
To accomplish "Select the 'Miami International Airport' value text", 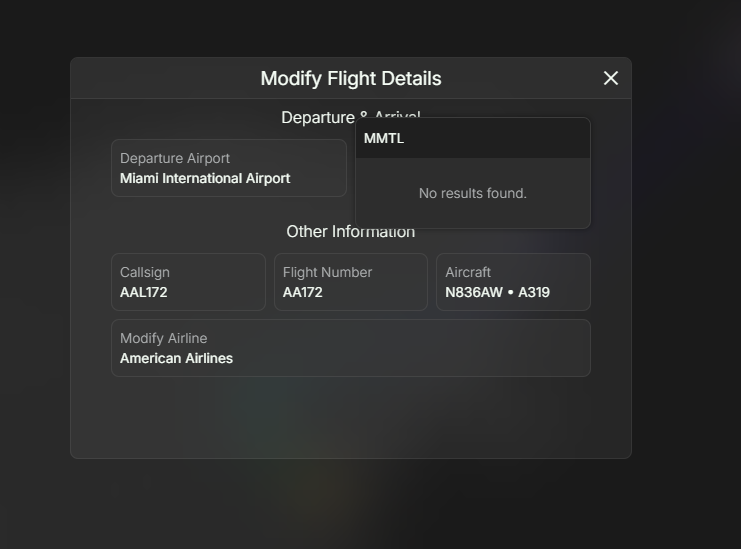I will 205,178.
